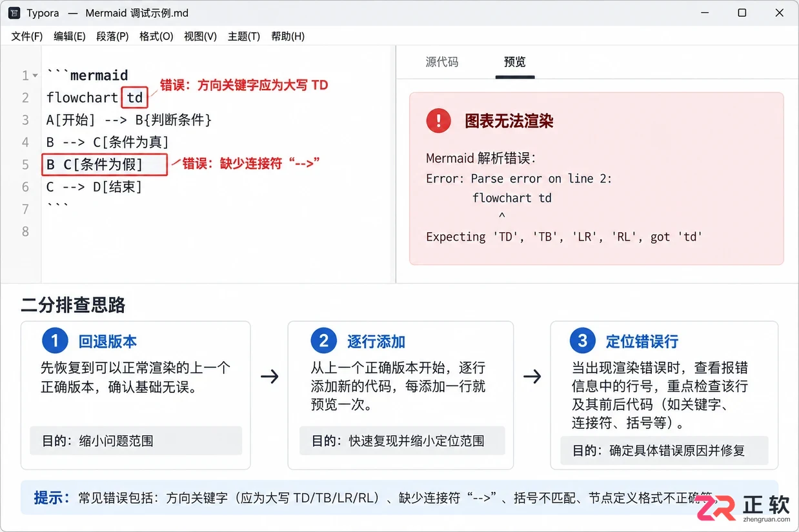Close the Typora window
Image resolution: width=799 pixels, height=532 pixels.
pyautogui.click(x=780, y=13)
